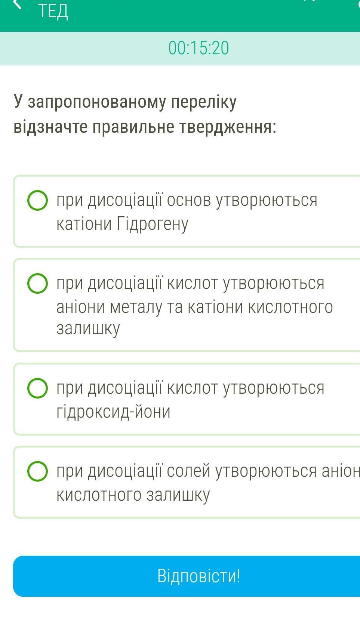Tap the back arrow in header
The width and height of the screenshot is (360, 644).
(16, 4)
